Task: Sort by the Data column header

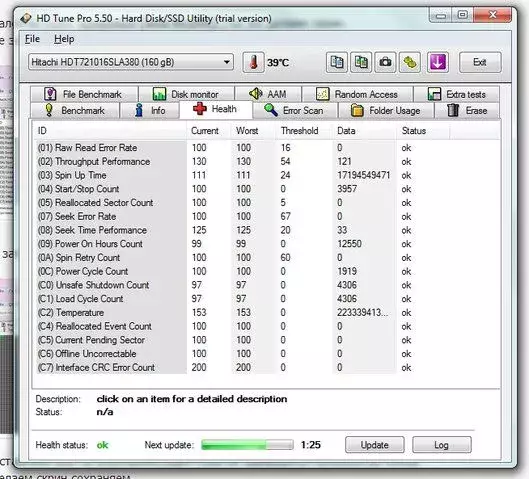Action: coord(364,131)
